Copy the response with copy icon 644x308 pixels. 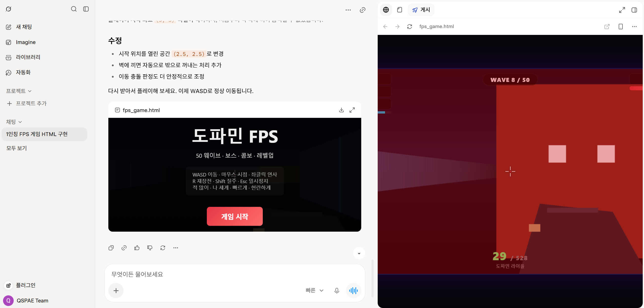coord(111,248)
